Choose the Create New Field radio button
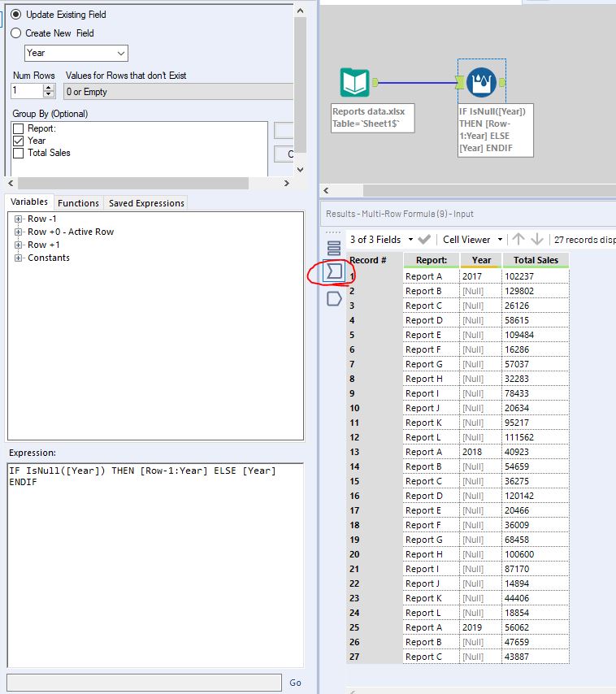The image size is (616, 694). coord(16,33)
